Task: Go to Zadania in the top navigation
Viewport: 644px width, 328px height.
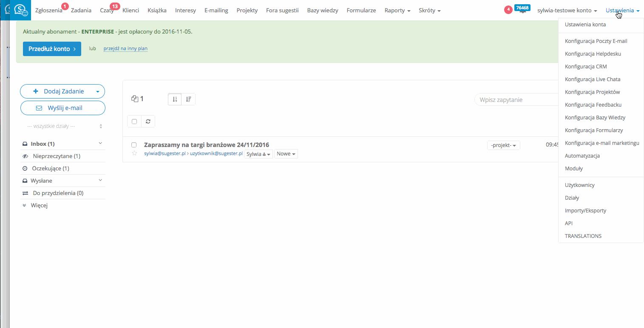Action: coord(81,10)
